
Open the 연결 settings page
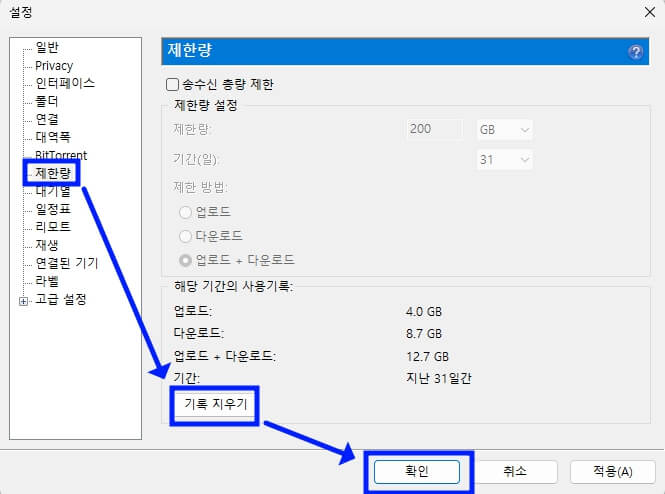coord(47,119)
